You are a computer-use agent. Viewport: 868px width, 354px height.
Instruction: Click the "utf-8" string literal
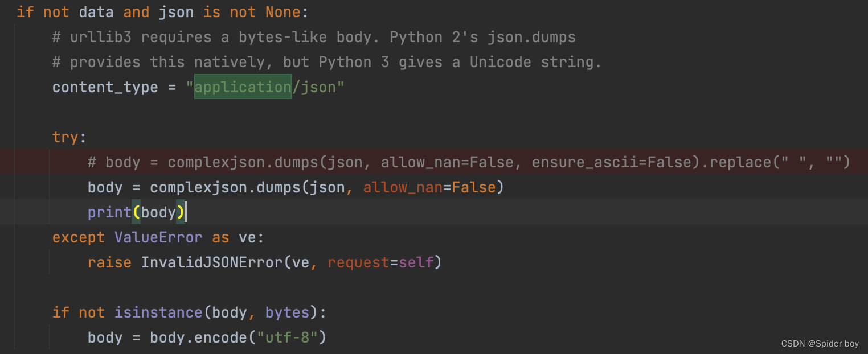287,337
